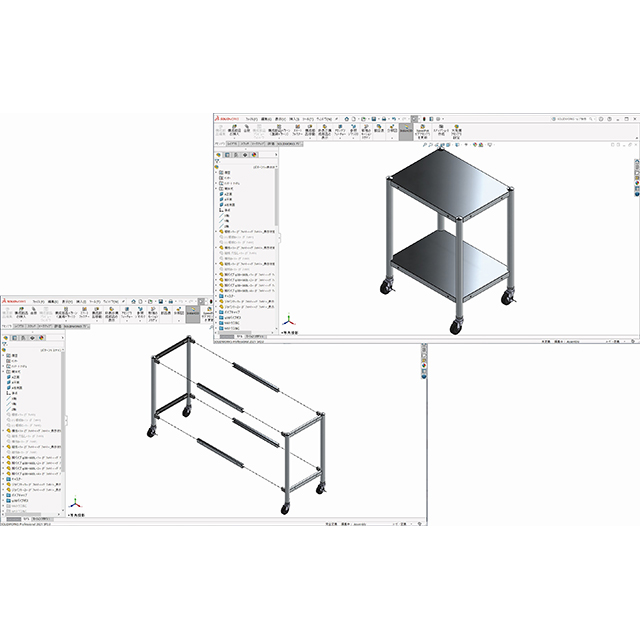Click the Print icon in the assembled cart window

pyautogui.click(x=384, y=119)
